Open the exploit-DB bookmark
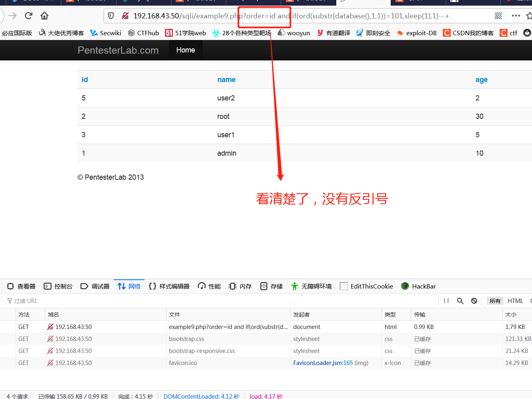This screenshot has width=532, height=399. (x=417, y=33)
